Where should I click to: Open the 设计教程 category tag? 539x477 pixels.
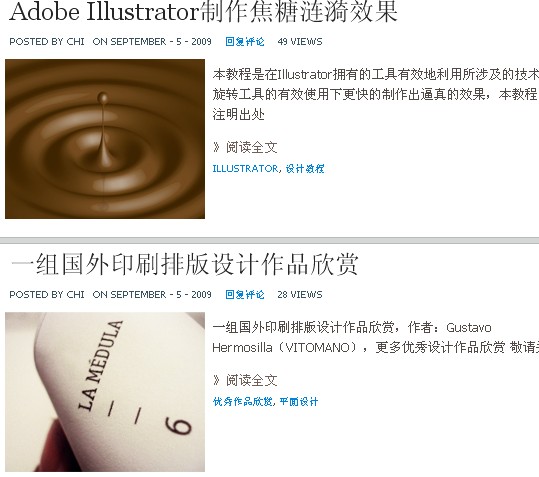305,169
